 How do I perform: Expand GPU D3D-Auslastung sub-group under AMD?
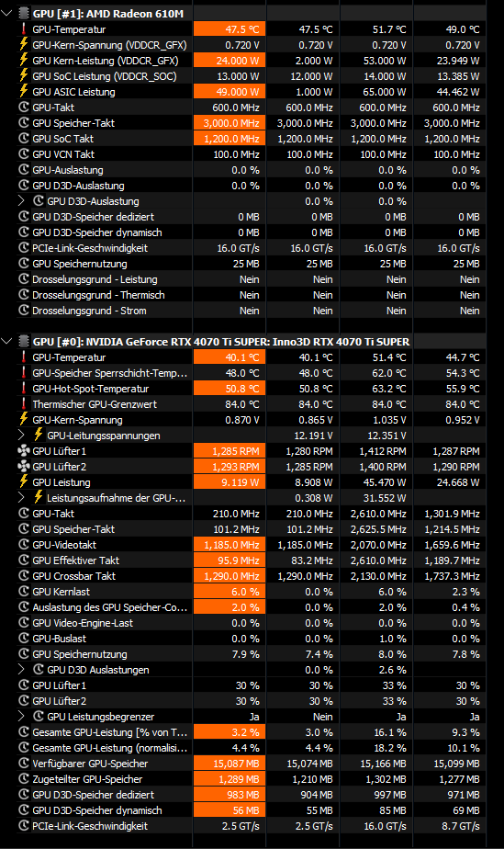pos(21,201)
